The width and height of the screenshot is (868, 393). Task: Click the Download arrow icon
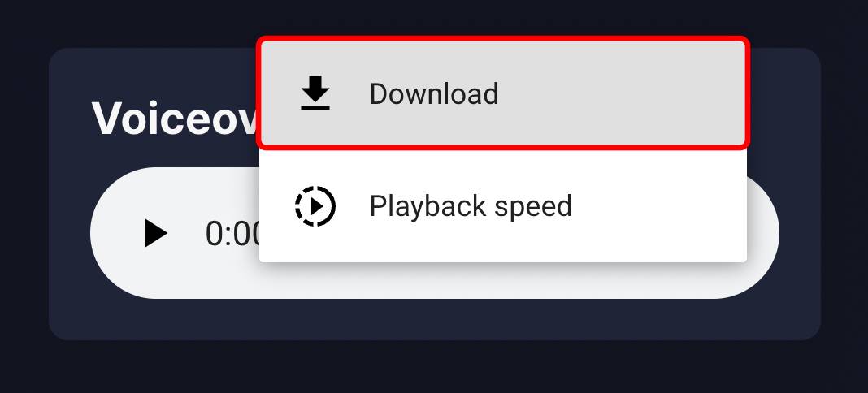point(315,93)
